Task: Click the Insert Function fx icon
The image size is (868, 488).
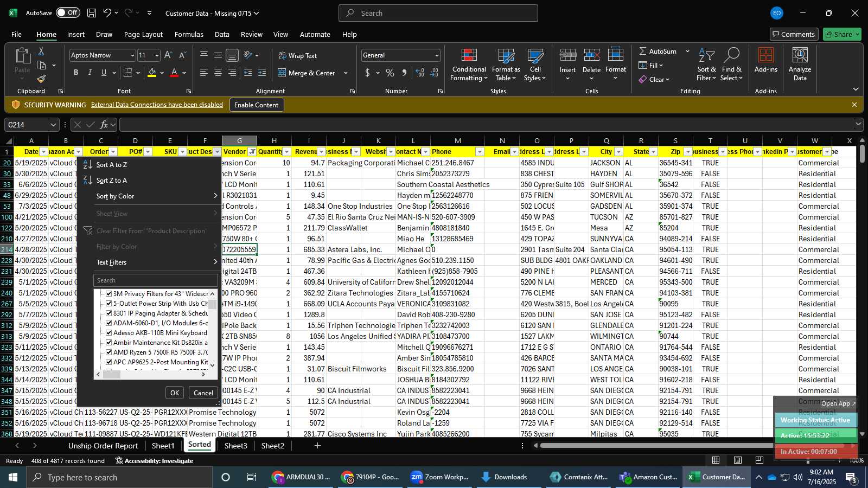Action: 104,125
